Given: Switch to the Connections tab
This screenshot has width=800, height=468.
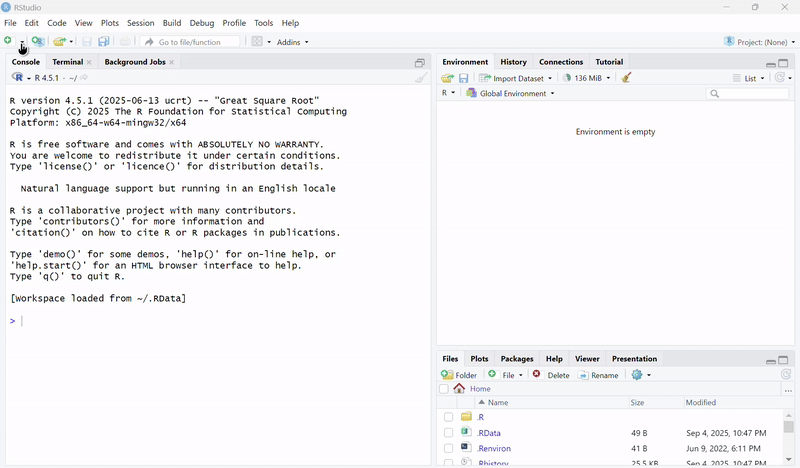Looking at the screenshot, I should coord(561,62).
